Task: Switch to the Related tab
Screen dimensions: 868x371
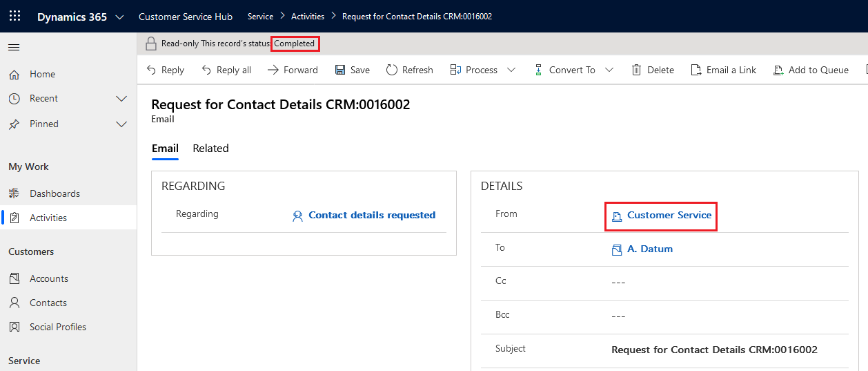Action: pos(210,148)
